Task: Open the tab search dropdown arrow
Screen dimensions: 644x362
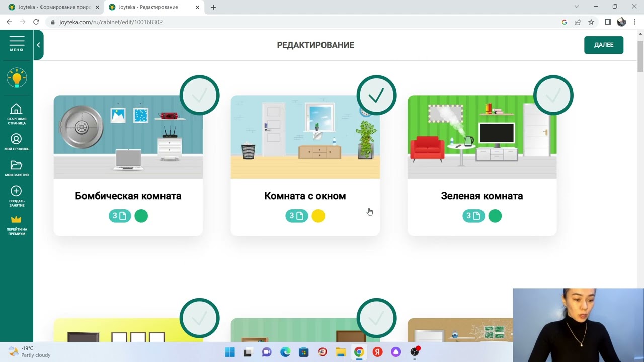Action: (577, 7)
